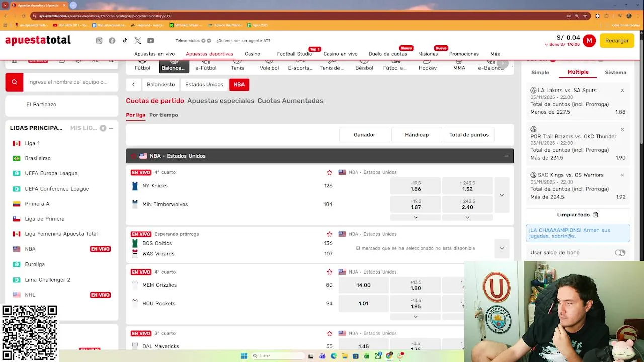The image size is (644, 362).
Task: Select the Tenis sport icon
Action: click(237, 66)
